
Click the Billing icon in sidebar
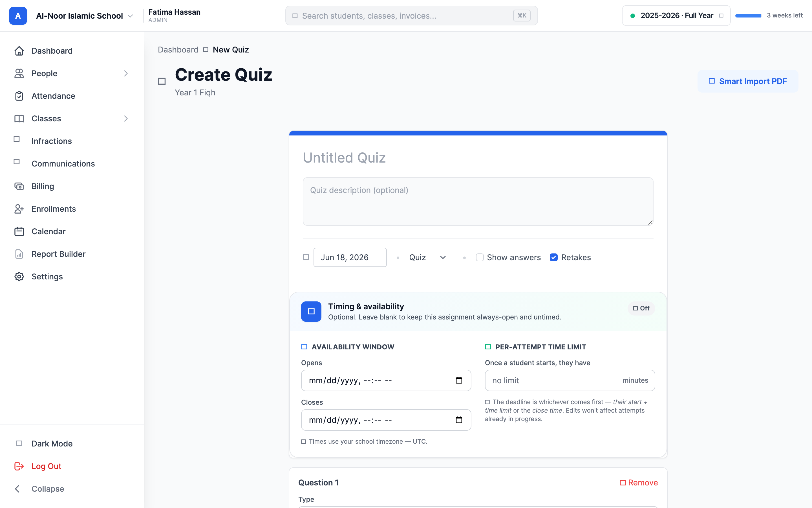(x=19, y=186)
